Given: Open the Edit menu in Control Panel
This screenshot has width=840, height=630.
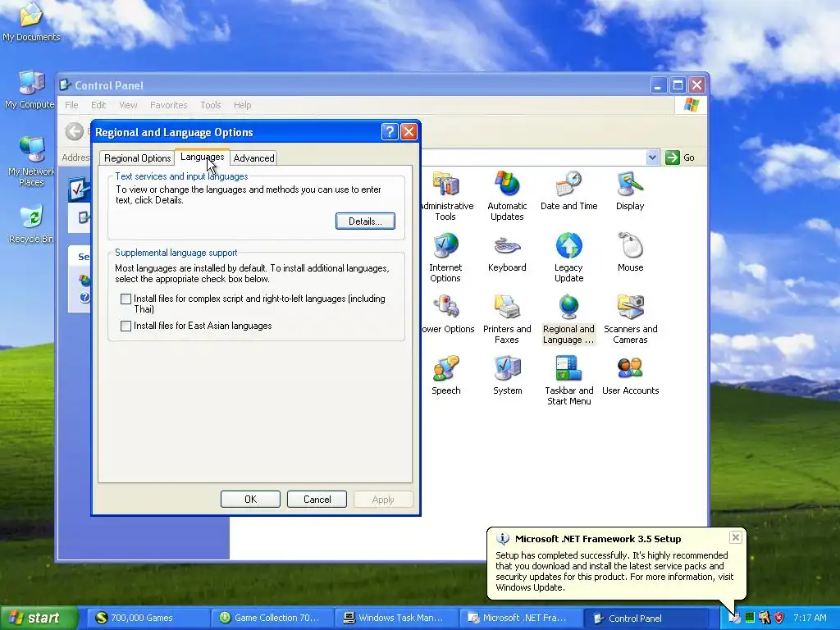Looking at the screenshot, I should click(98, 105).
